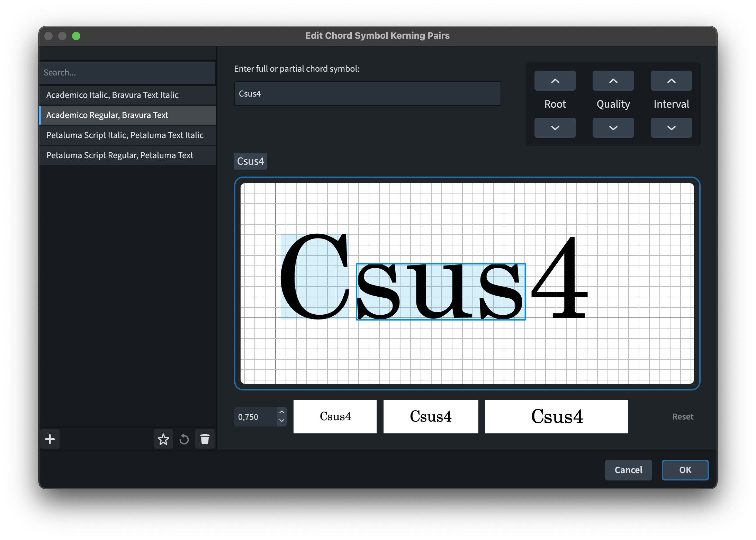Image resolution: width=756 pixels, height=540 pixels.
Task: Confirm with the OK button
Action: (685, 470)
